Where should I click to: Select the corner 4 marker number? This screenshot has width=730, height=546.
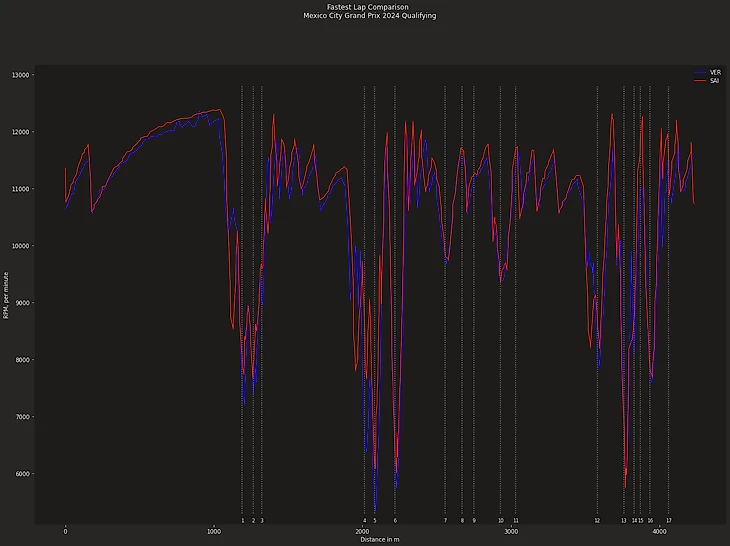365,521
